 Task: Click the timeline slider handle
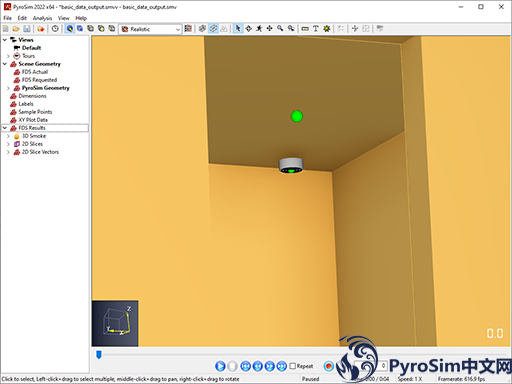pos(99,355)
